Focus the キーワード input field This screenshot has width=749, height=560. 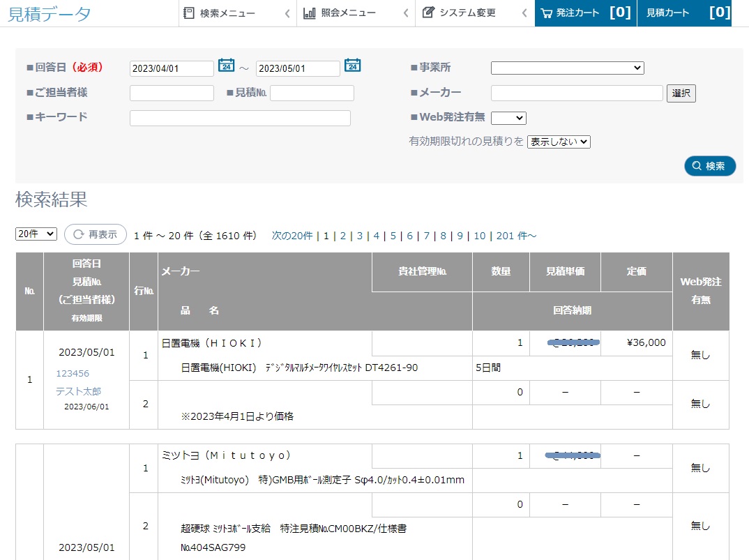click(x=241, y=118)
